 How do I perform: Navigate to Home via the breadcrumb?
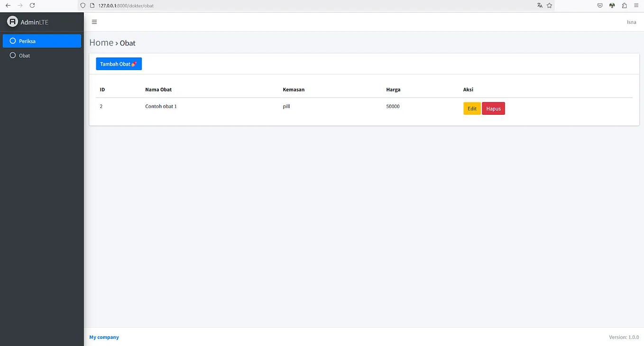(101, 42)
